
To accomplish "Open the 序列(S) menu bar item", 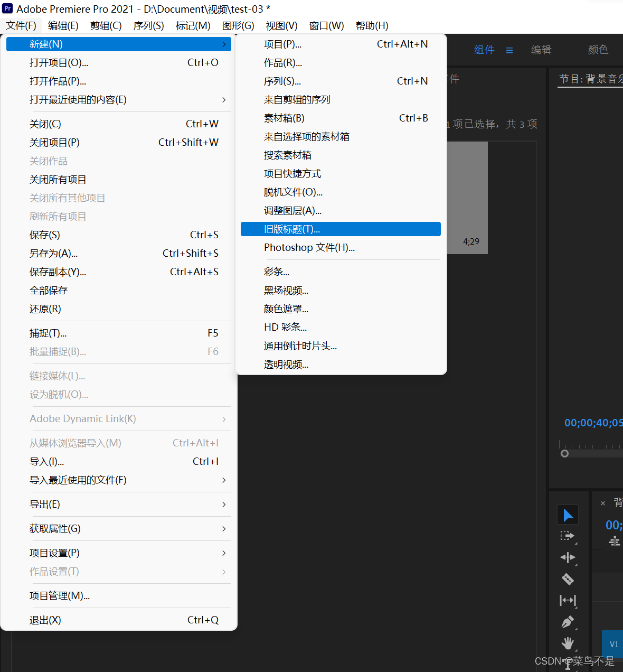I will tap(149, 26).
